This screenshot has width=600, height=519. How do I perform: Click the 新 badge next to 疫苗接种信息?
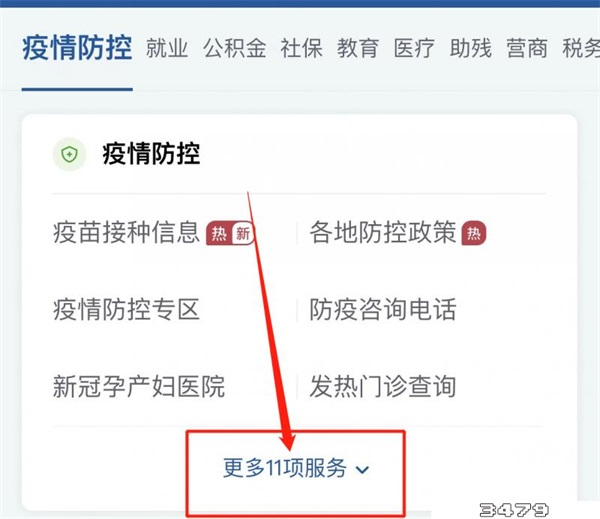pos(243,233)
